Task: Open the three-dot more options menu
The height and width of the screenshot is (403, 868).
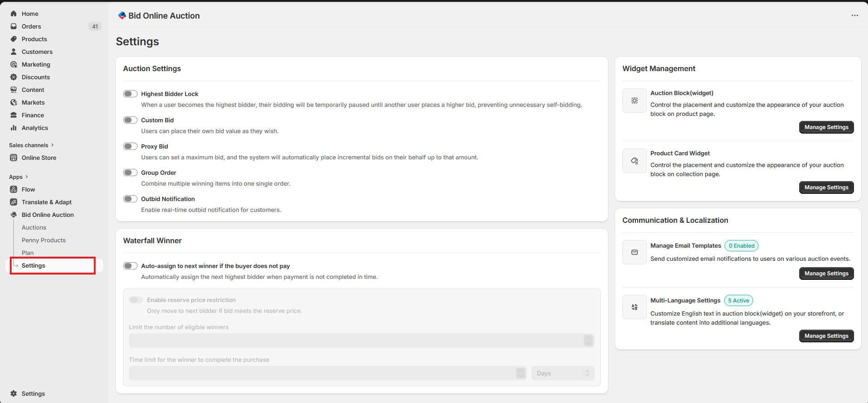Action: [x=854, y=15]
